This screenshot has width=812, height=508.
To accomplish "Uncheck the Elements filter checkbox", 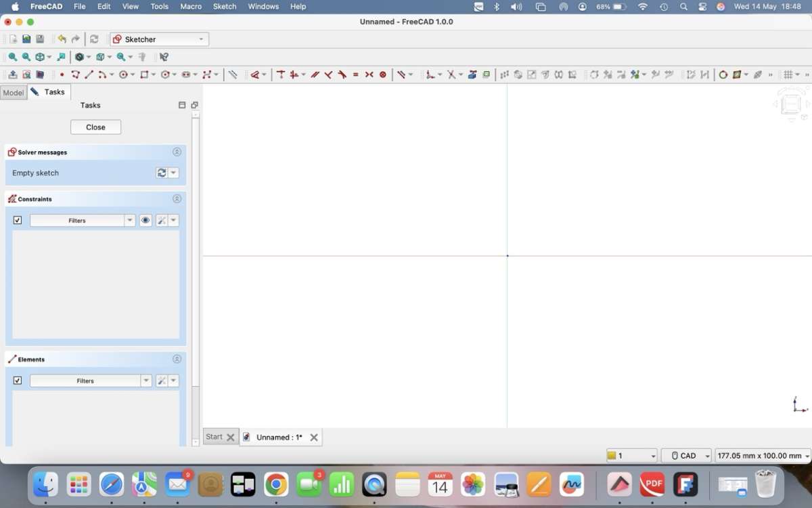I will 18,381.
